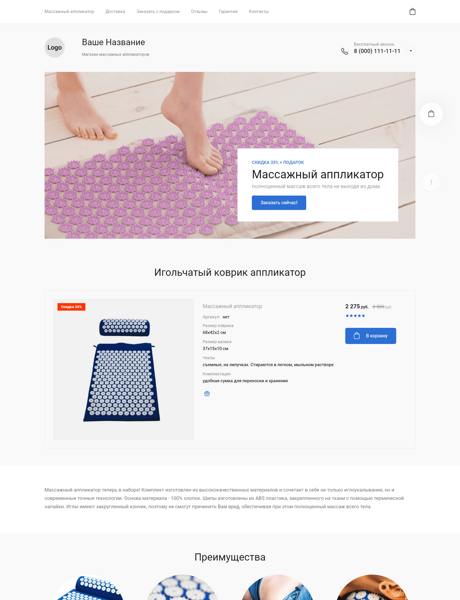Viewport: 460px width, 600px height.
Task: Click the round Logo image
Action: 54,47
